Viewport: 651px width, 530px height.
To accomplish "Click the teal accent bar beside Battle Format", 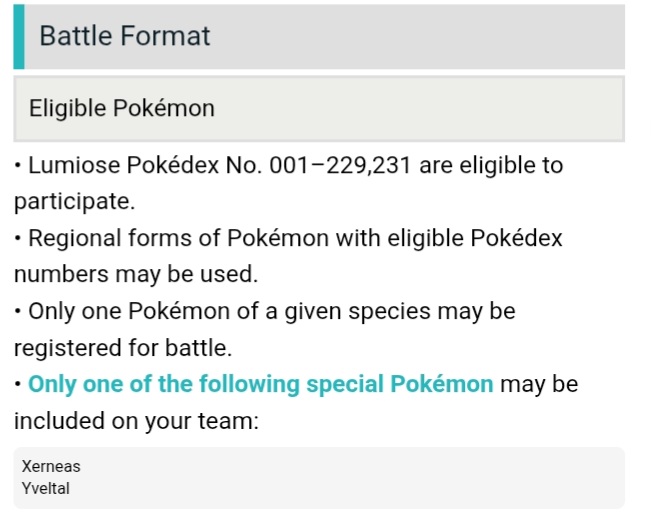I will (18, 37).
